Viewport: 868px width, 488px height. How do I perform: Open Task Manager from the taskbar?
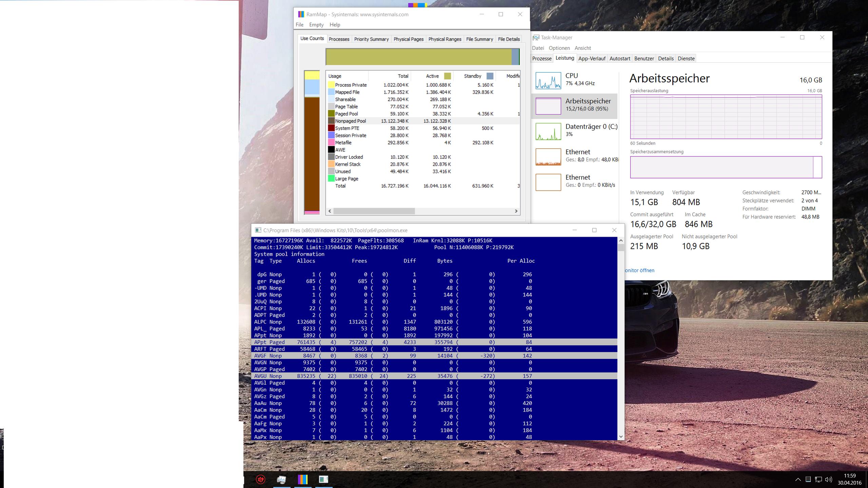281,479
